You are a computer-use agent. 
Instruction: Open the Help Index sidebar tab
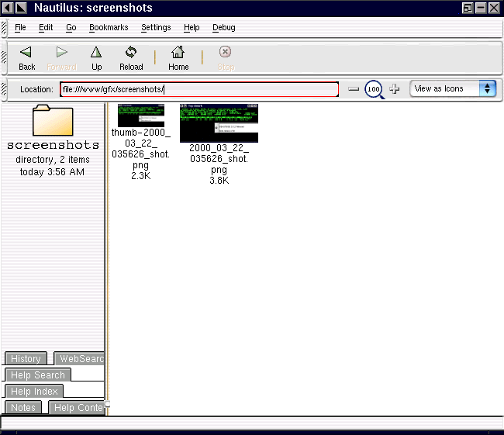click(34, 392)
